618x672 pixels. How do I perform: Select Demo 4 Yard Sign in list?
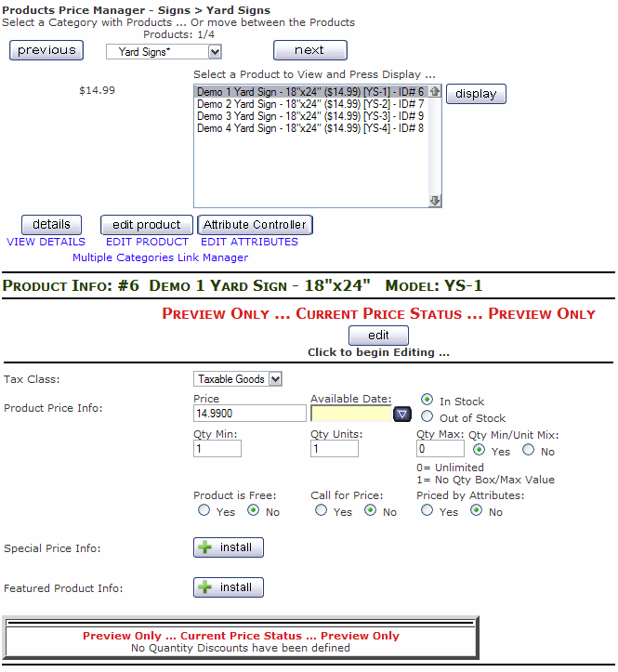coord(311,127)
